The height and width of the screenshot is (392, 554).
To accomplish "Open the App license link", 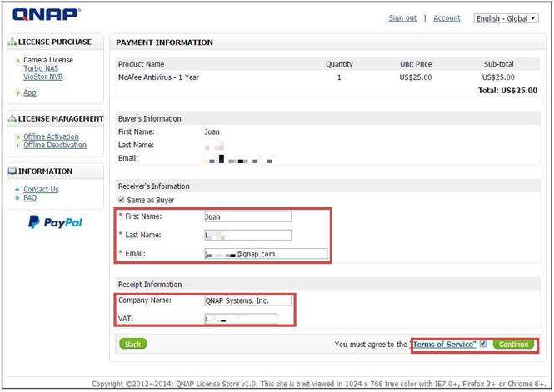I will pos(30,92).
